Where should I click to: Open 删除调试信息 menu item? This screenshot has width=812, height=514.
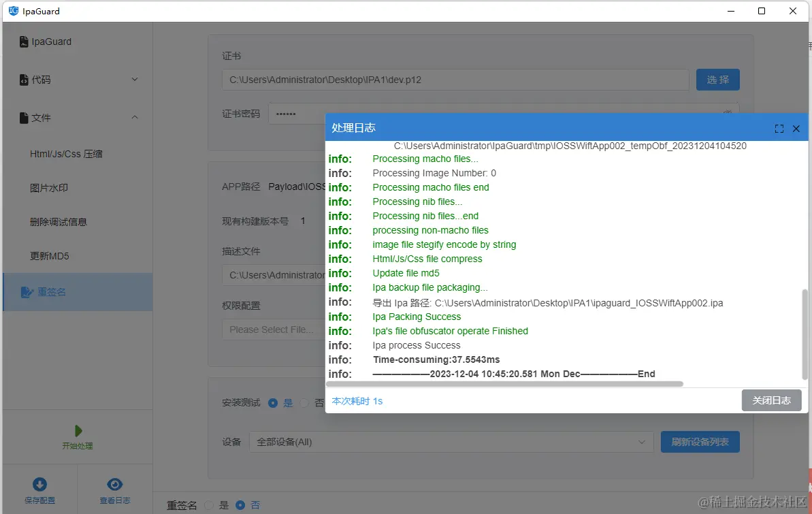pos(78,223)
